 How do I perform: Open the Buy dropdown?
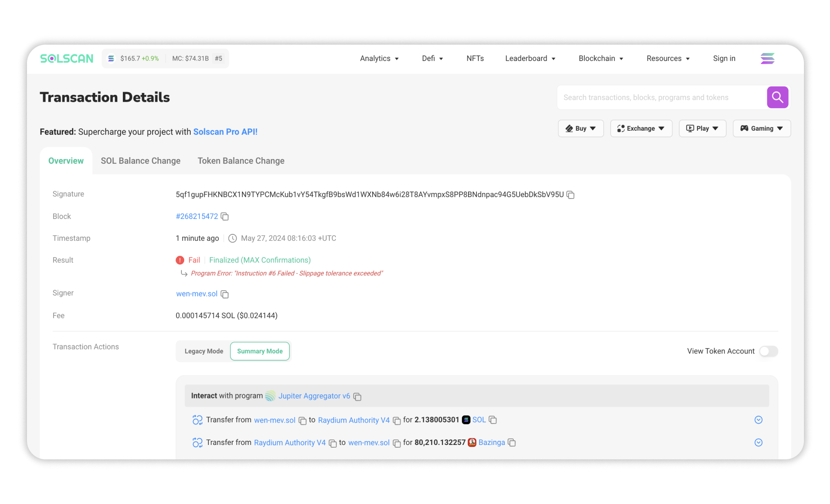tap(581, 129)
